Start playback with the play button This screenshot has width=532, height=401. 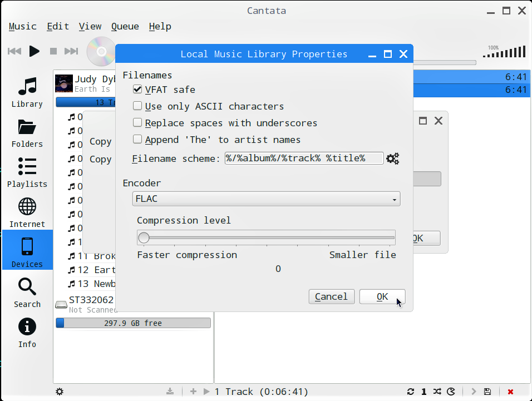(x=34, y=51)
